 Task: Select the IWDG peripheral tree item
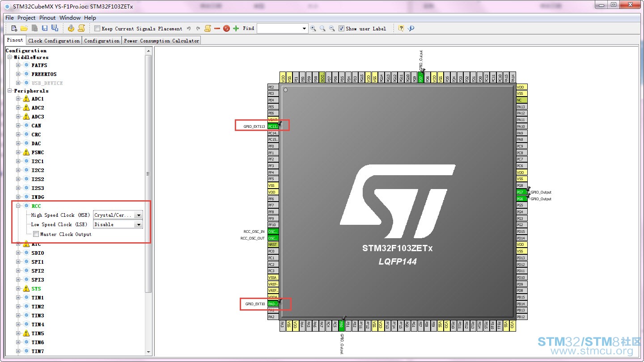(x=38, y=197)
